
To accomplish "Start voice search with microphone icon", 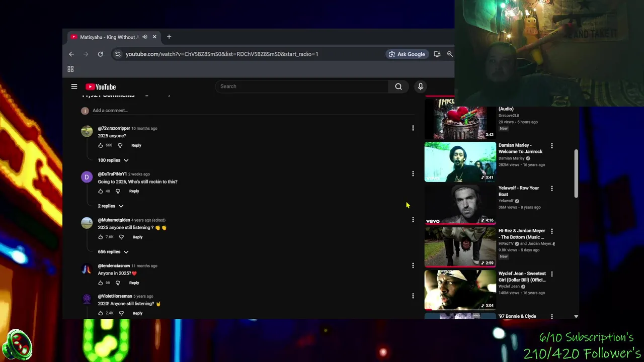I will (421, 86).
